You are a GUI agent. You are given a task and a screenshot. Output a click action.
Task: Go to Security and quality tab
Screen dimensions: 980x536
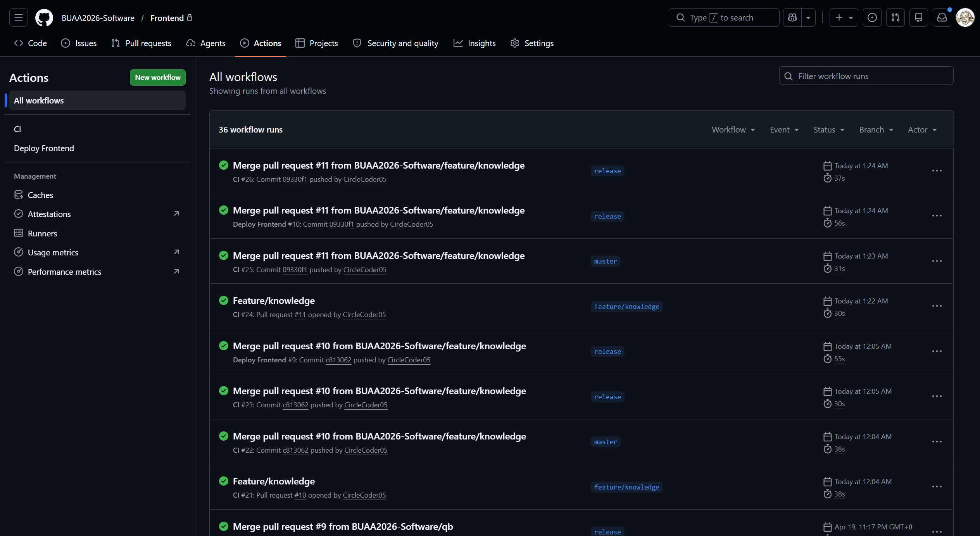pyautogui.click(x=396, y=43)
